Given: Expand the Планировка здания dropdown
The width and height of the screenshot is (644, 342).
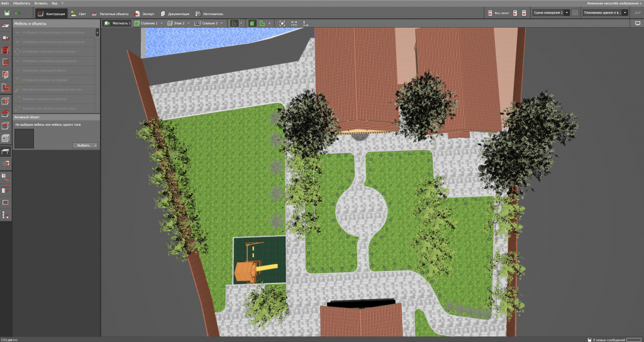Looking at the screenshot, I should (625, 12).
